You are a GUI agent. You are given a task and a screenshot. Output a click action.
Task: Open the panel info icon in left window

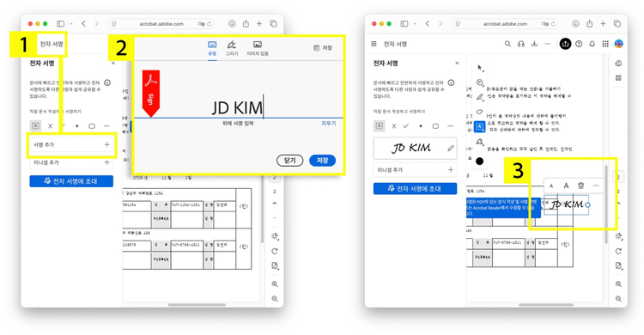click(x=107, y=82)
